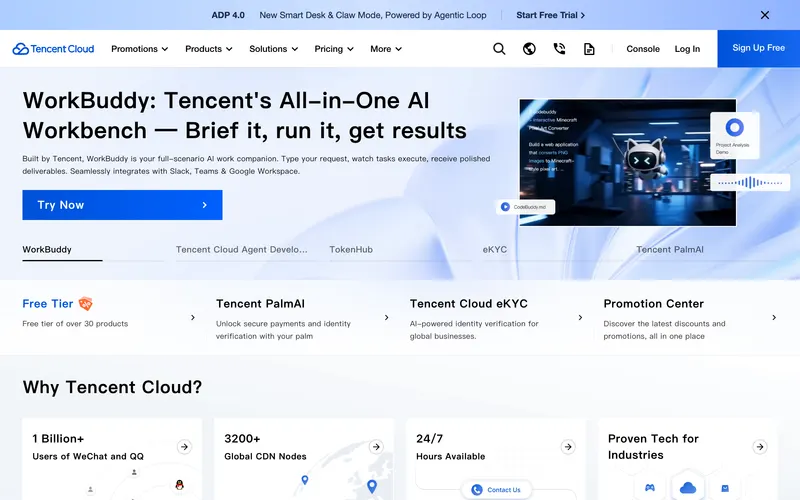The image size is (800, 500).
Task: Click the Contact Us floating button
Action: coord(496,490)
